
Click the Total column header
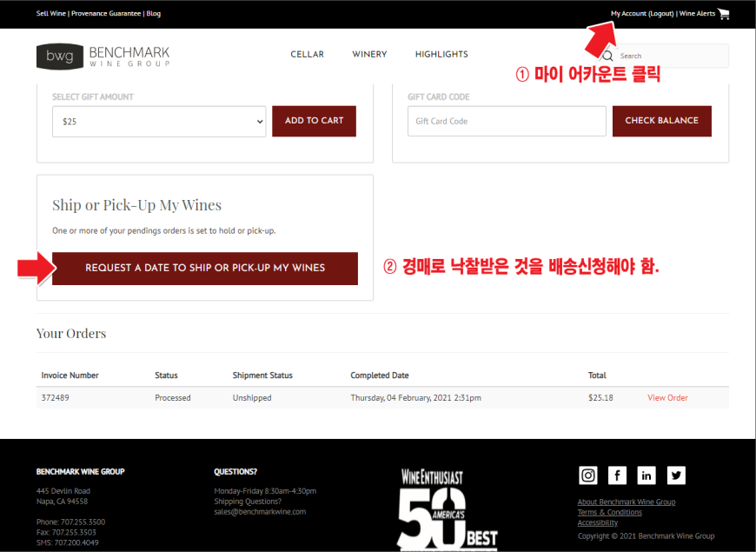(x=597, y=376)
